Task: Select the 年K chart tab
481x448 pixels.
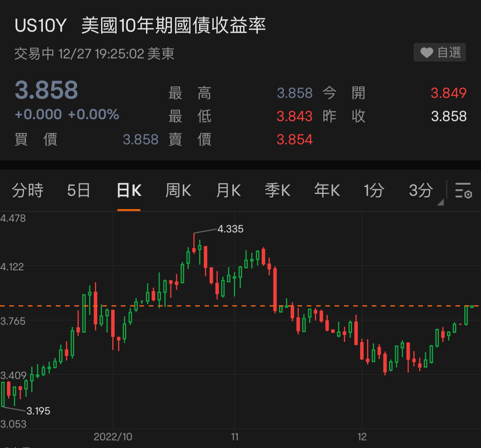Action: click(x=327, y=190)
